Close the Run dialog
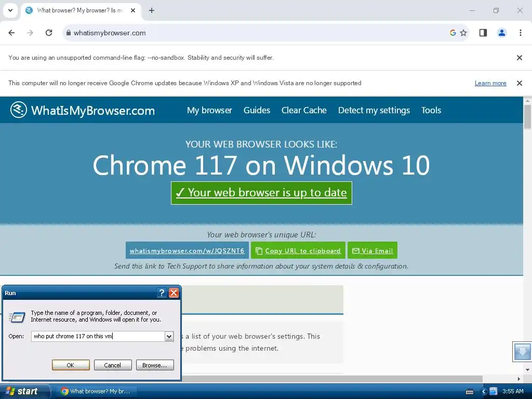 pos(174,293)
